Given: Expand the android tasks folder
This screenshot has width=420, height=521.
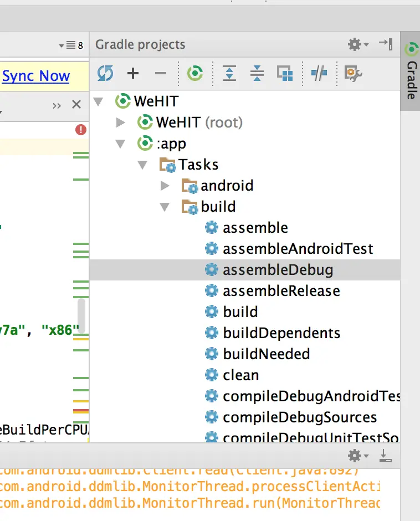Looking at the screenshot, I should [x=165, y=186].
